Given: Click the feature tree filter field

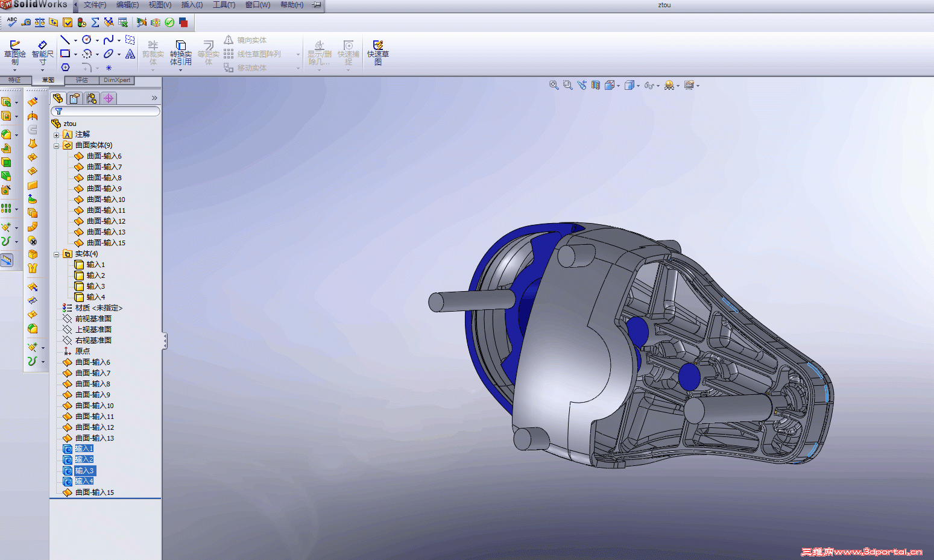Looking at the screenshot, I should 106,111.
